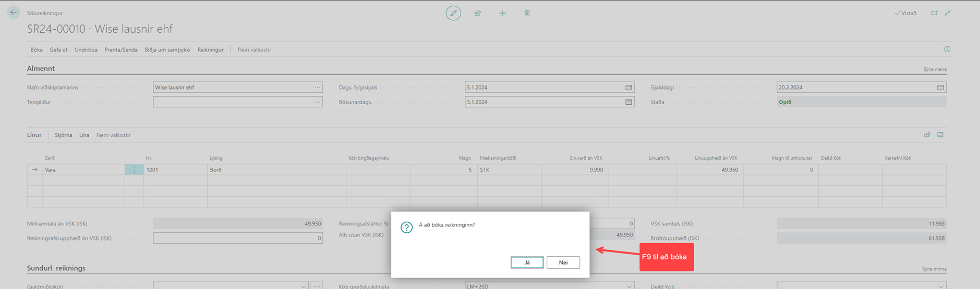Click the plus icon to create new
Screen dimensions: 980x289
pos(502,13)
